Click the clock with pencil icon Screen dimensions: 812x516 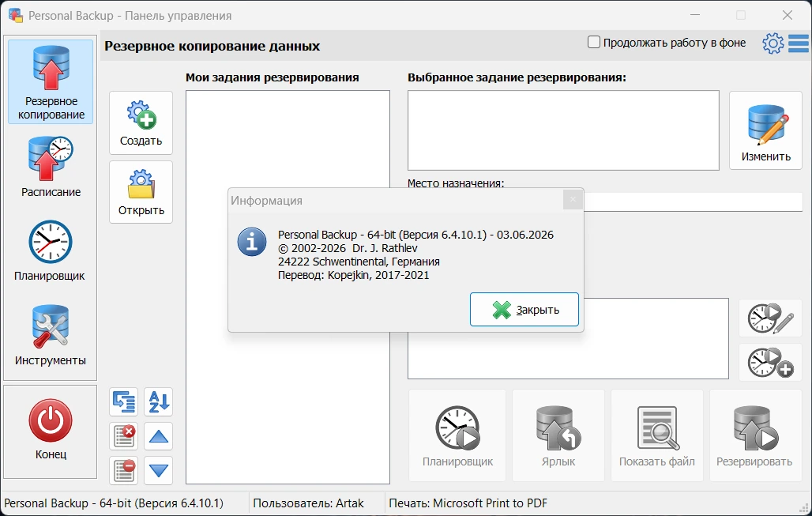click(770, 318)
